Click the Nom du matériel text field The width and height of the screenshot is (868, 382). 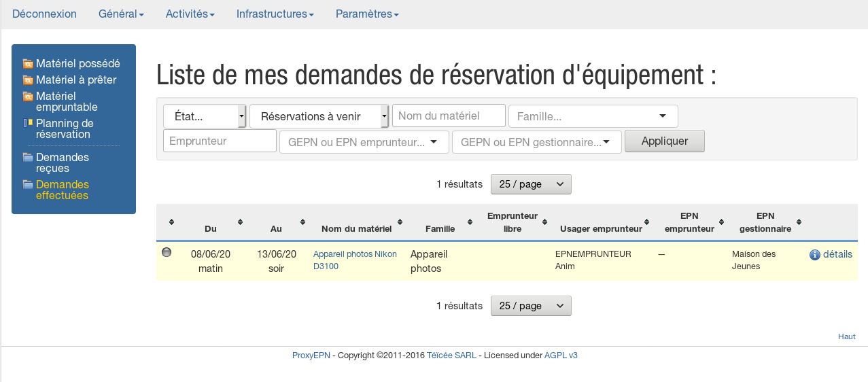click(449, 116)
